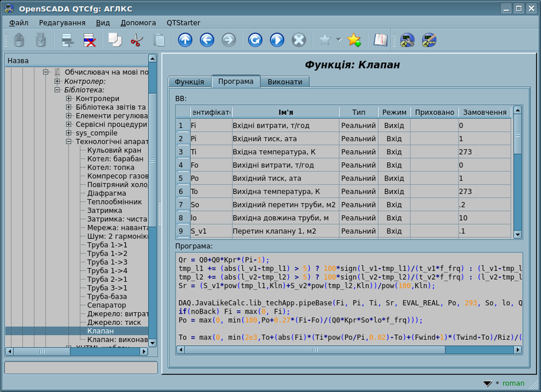
Task: Click the Load from DB toolbar icon
Action: [19, 40]
